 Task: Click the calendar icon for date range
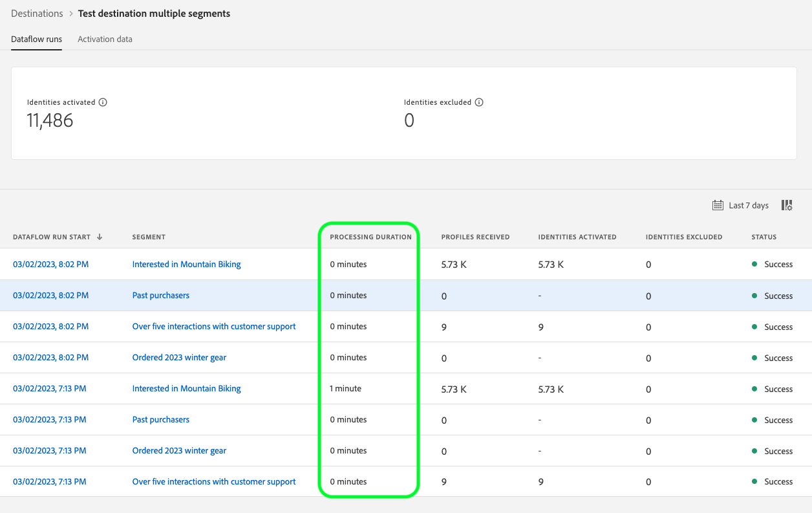click(x=718, y=205)
